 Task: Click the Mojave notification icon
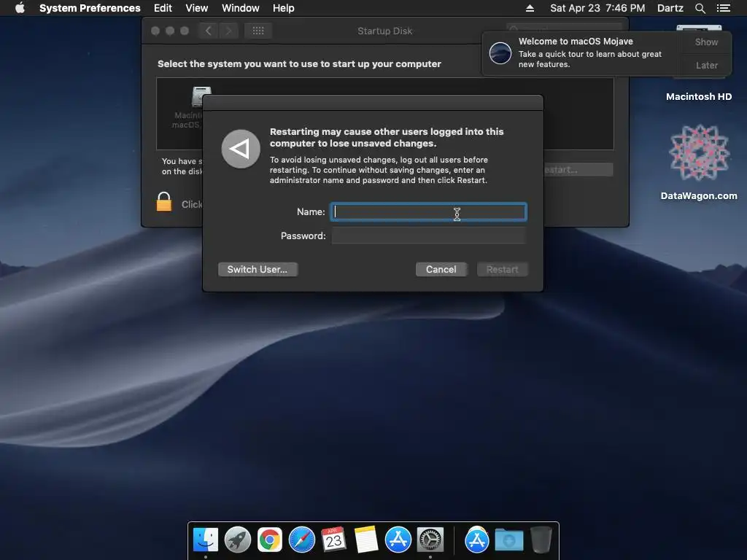[x=500, y=52]
